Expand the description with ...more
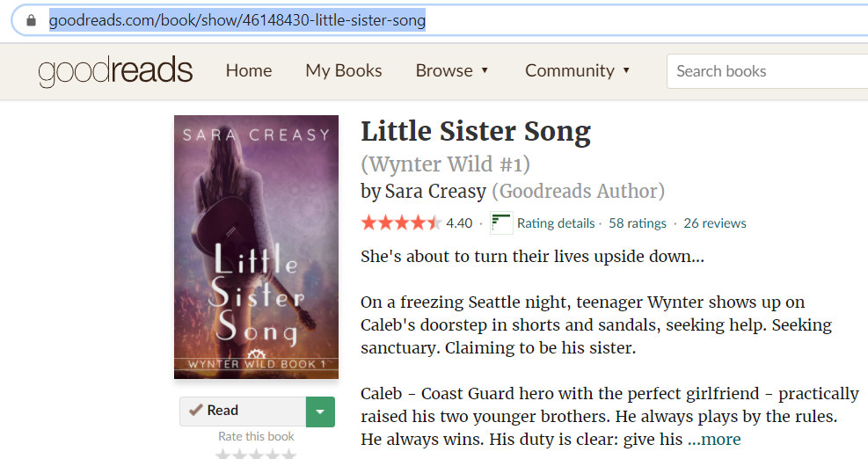This screenshot has height=459, width=868. pyautogui.click(x=714, y=439)
